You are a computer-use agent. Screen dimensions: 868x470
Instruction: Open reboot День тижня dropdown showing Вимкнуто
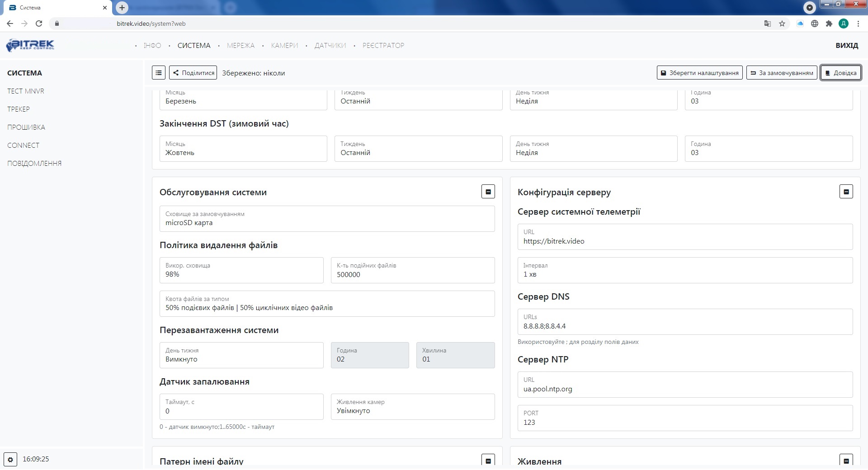click(241, 355)
